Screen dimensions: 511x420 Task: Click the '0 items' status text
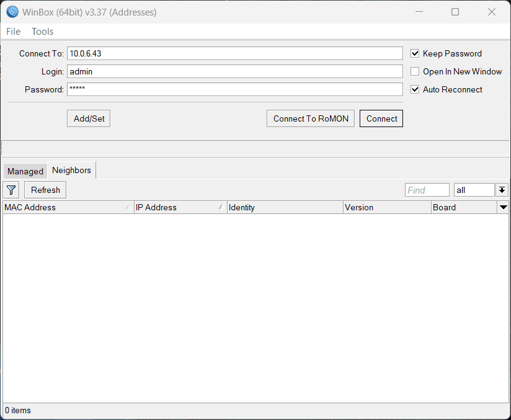pyautogui.click(x=18, y=411)
